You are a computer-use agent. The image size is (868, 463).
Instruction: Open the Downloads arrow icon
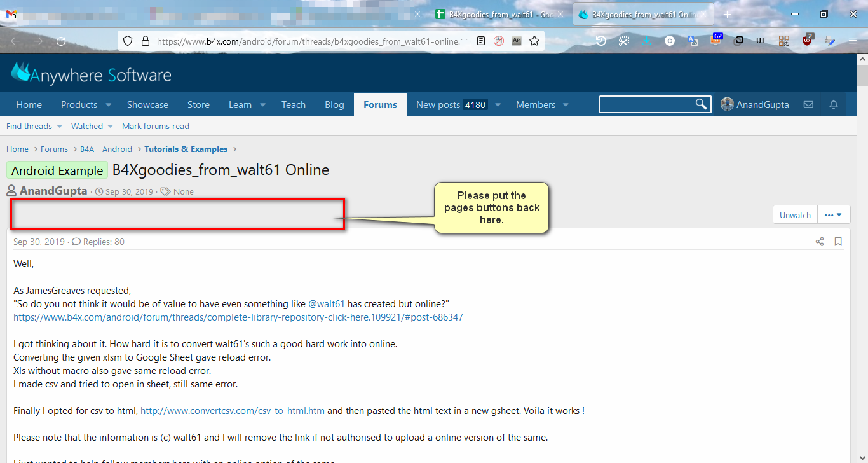tap(647, 41)
